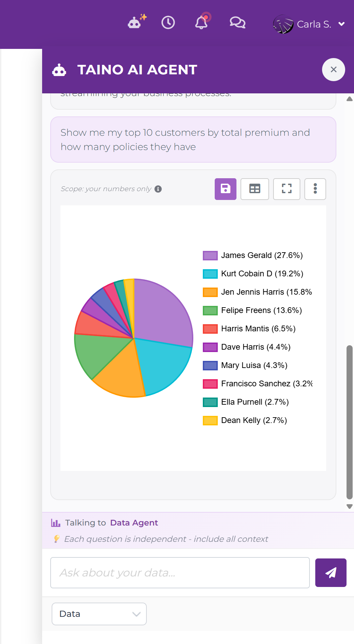Viewport: 354px width, 644px height.
Task: Click the Dean Kelly yellow color swatch
Action: click(x=210, y=420)
